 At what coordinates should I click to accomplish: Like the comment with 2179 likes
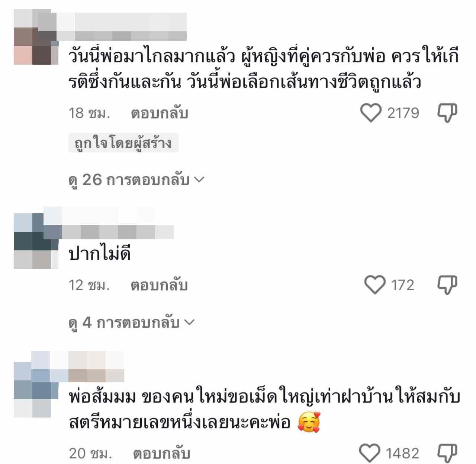(x=371, y=113)
